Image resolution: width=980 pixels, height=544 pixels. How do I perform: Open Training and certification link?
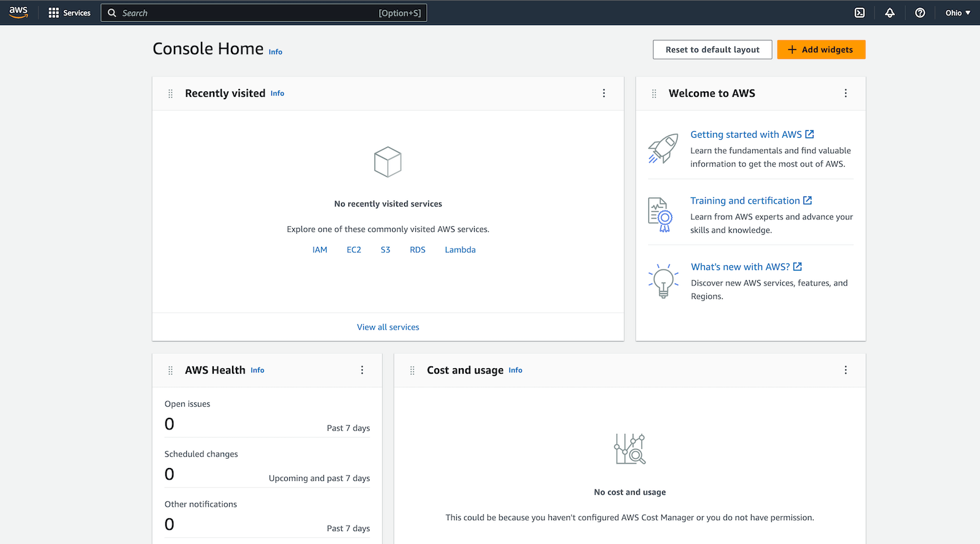(745, 200)
